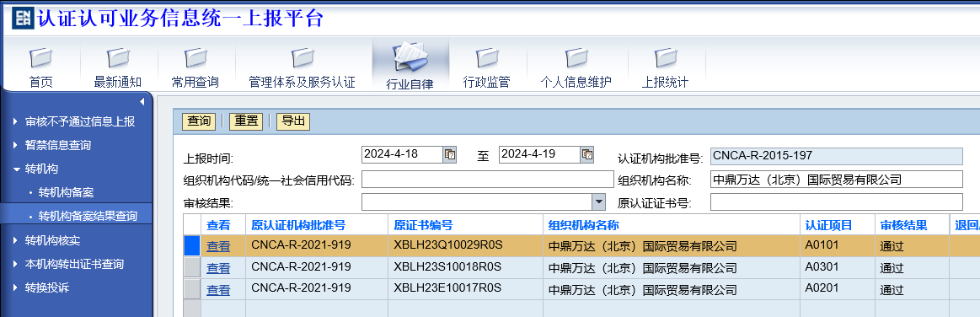Focus the 原认证证书号 input field
The width and height of the screenshot is (980, 317).
[836, 202]
